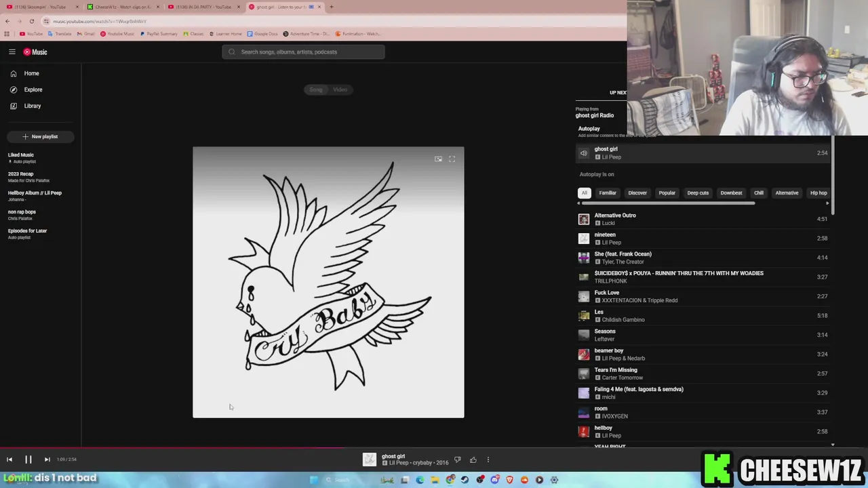Open Google Docs bookmark
Screen dimensions: 868x488
tap(262, 34)
